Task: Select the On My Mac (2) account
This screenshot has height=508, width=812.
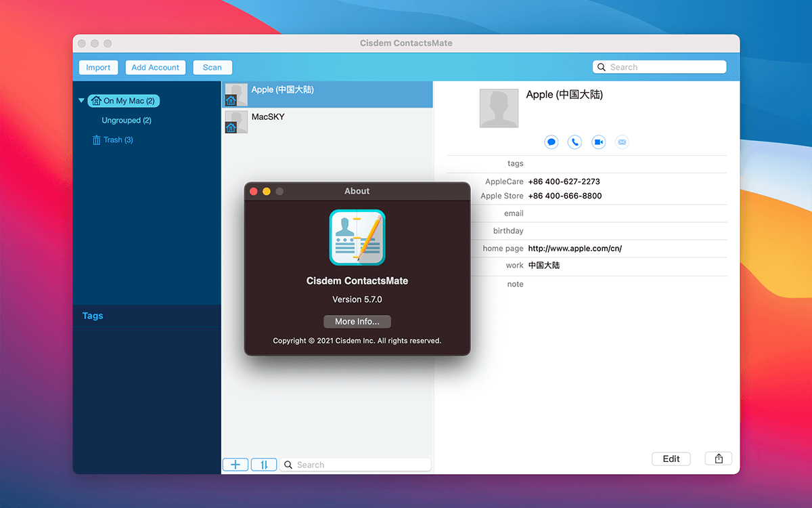Action: (x=123, y=101)
